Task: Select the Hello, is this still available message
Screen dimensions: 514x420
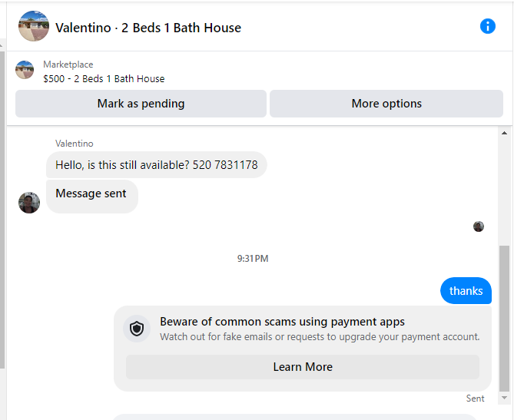Action: pyautogui.click(x=157, y=165)
